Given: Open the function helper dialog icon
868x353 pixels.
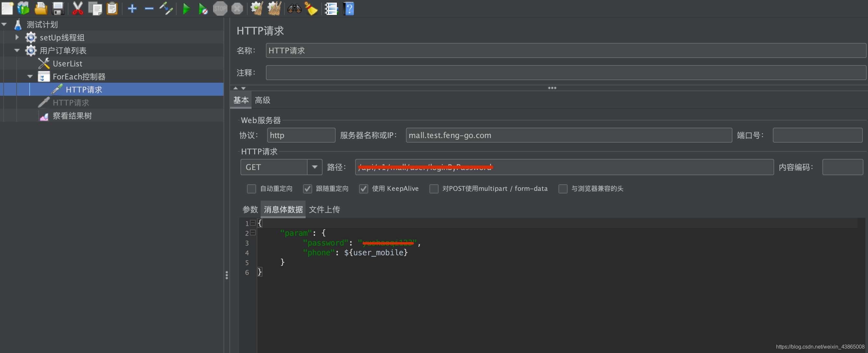Looking at the screenshot, I should [x=331, y=8].
